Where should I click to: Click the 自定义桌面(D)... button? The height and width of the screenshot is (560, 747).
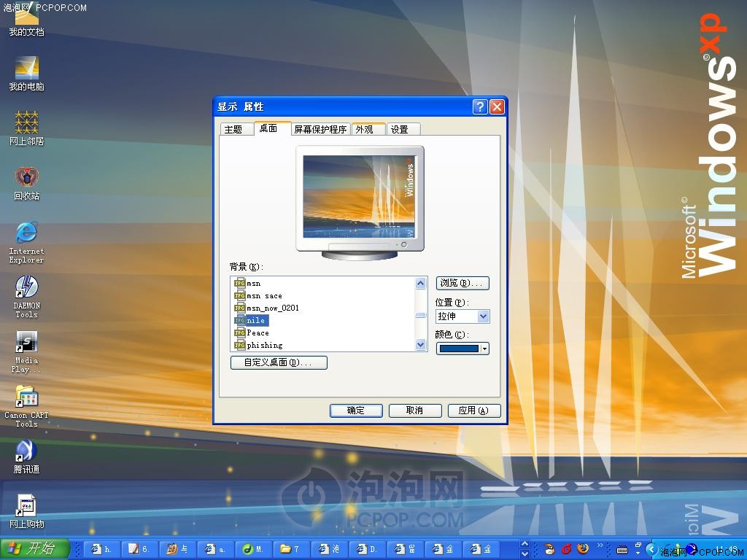click(279, 363)
